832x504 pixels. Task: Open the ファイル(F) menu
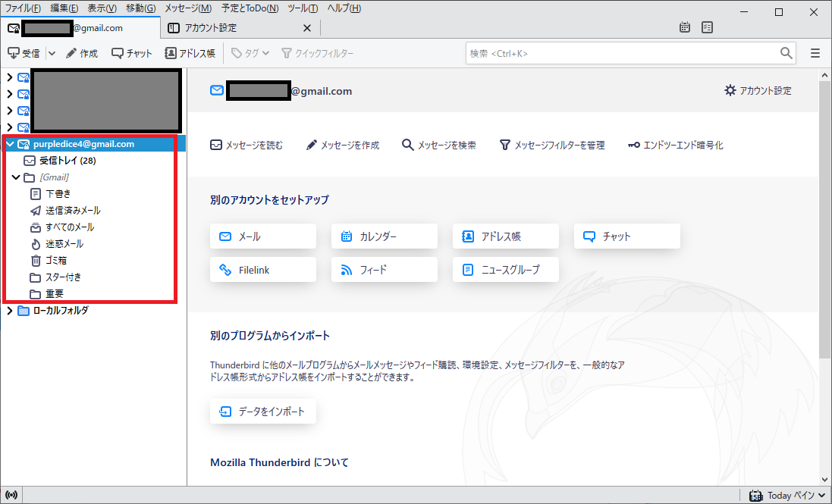tap(23, 8)
